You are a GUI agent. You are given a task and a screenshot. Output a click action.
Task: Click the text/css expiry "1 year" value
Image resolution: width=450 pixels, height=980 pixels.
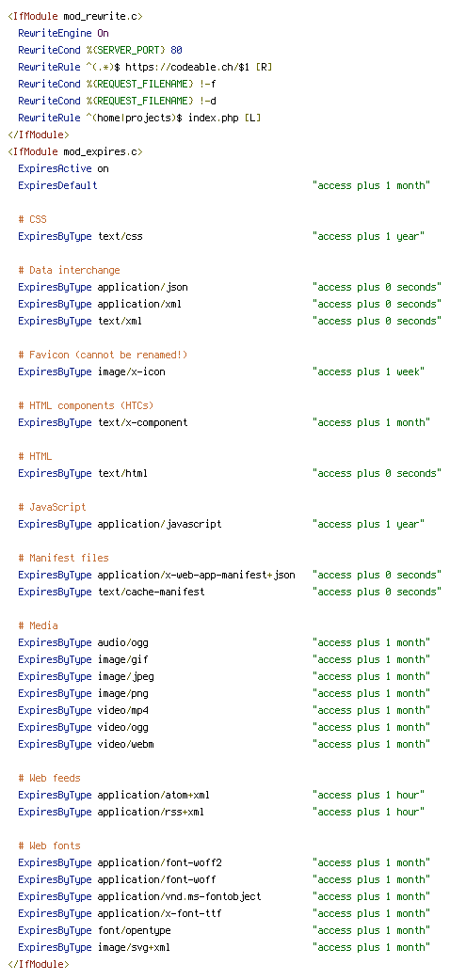(x=369, y=236)
